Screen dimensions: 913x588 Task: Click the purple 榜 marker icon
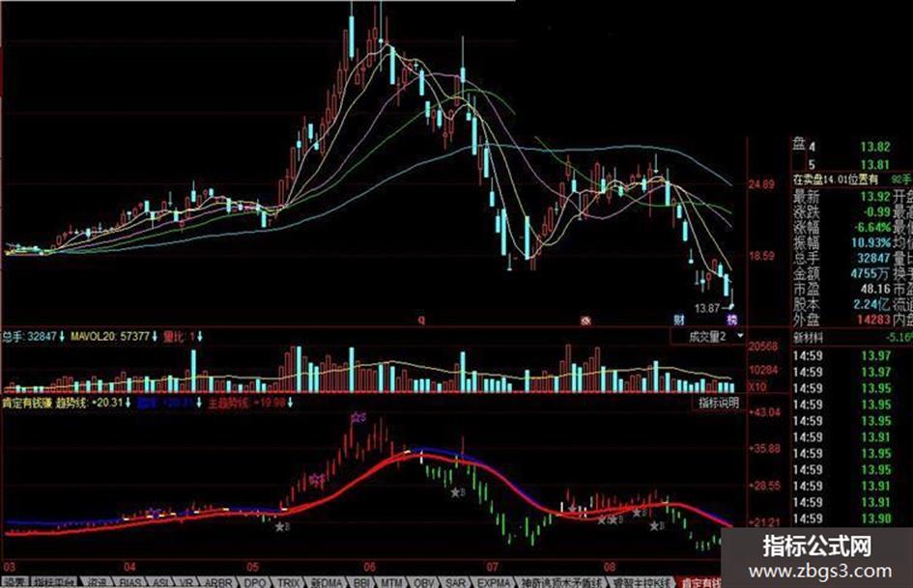tap(731, 320)
